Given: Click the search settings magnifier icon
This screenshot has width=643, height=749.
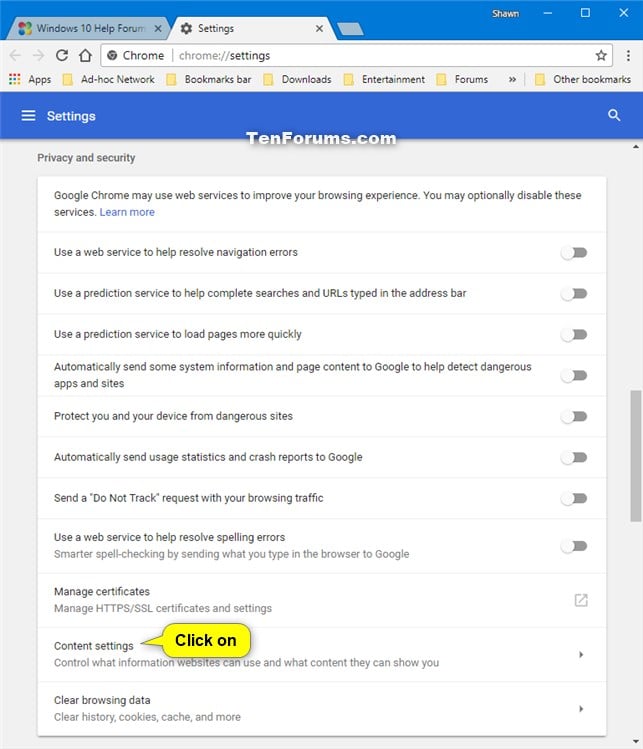Looking at the screenshot, I should 614,115.
